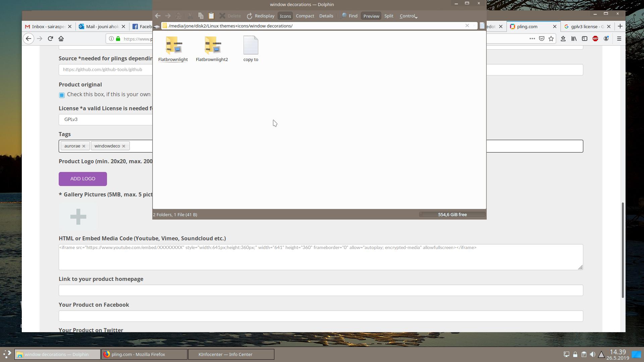Switch Dolphin to Details view
644x362 pixels.
(x=326, y=16)
